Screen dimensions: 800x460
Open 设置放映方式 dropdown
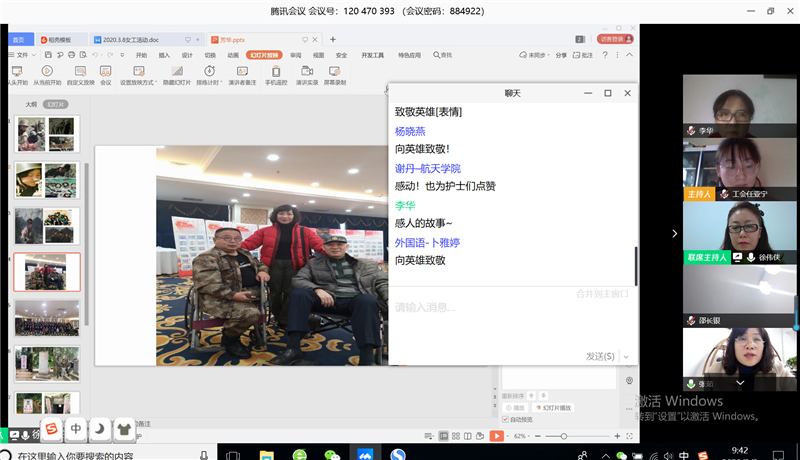tap(138, 74)
